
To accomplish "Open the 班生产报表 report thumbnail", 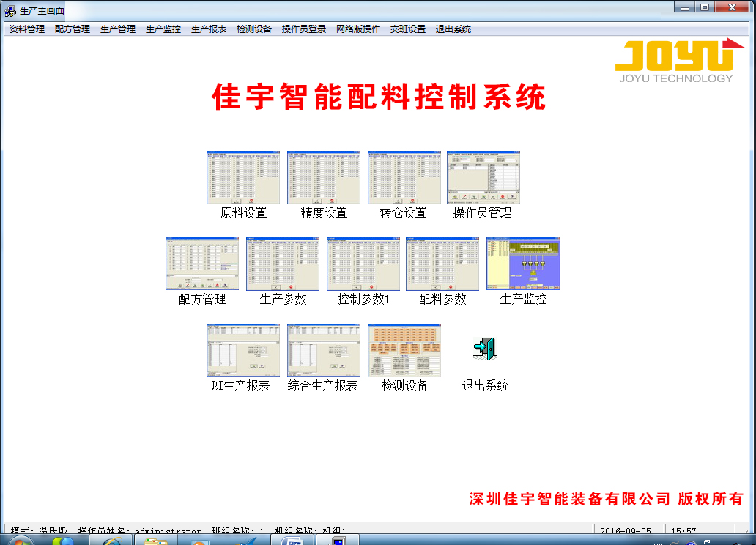I will tap(243, 350).
